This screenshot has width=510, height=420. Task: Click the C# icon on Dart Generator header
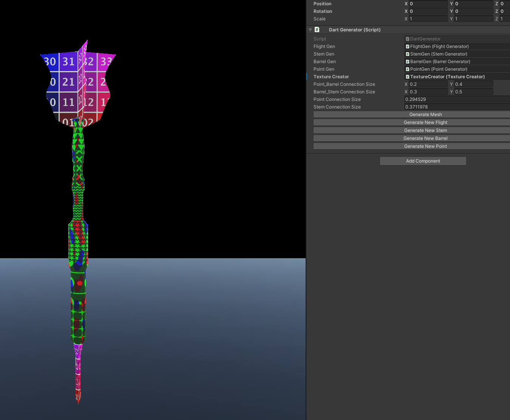click(317, 29)
